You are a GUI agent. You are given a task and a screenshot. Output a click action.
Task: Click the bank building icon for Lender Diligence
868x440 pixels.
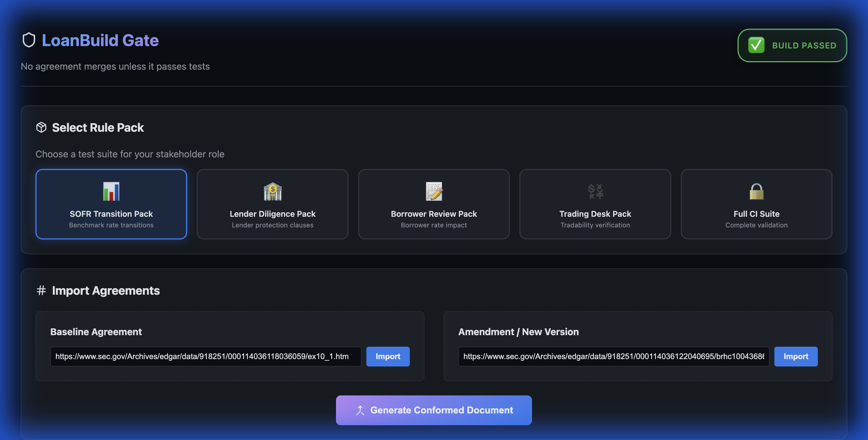pyautogui.click(x=272, y=191)
